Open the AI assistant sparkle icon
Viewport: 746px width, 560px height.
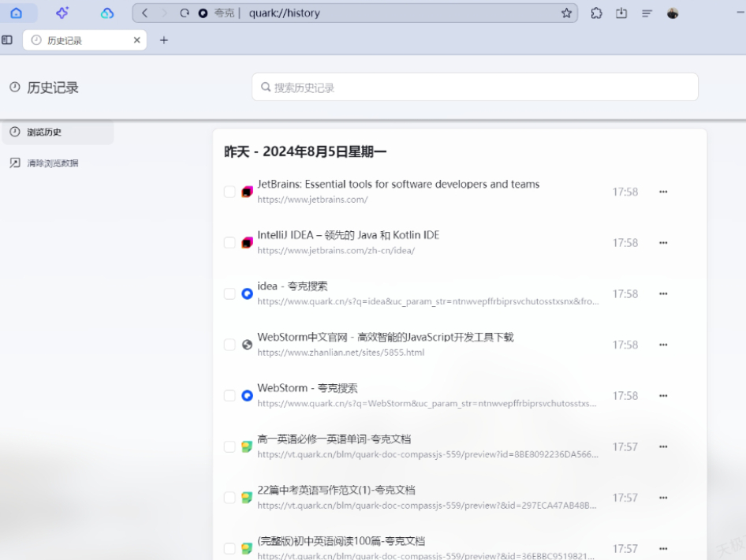point(62,13)
